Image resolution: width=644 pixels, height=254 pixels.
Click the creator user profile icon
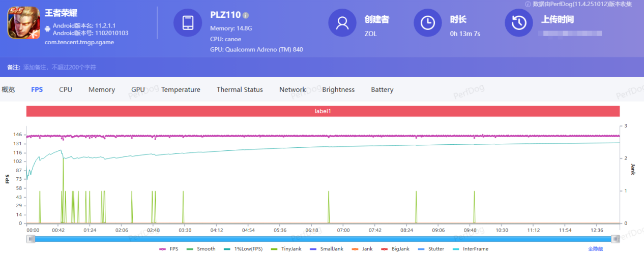coord(342,23)
